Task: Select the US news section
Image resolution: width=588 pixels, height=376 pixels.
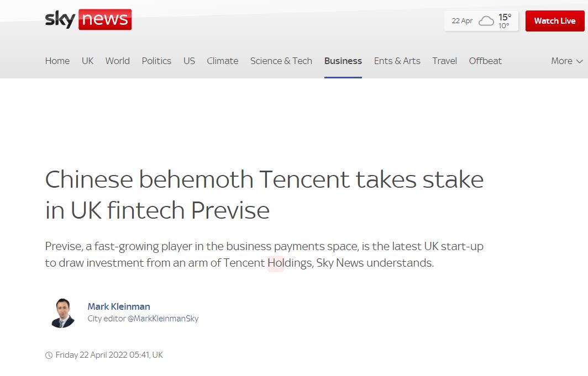Action: click(189, 61)
